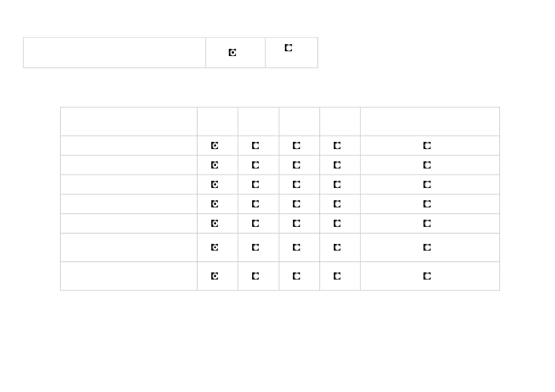Select last-column radio in bottom grid row
The width and height of the screenshot is (555, 392).
coord(427,276)
